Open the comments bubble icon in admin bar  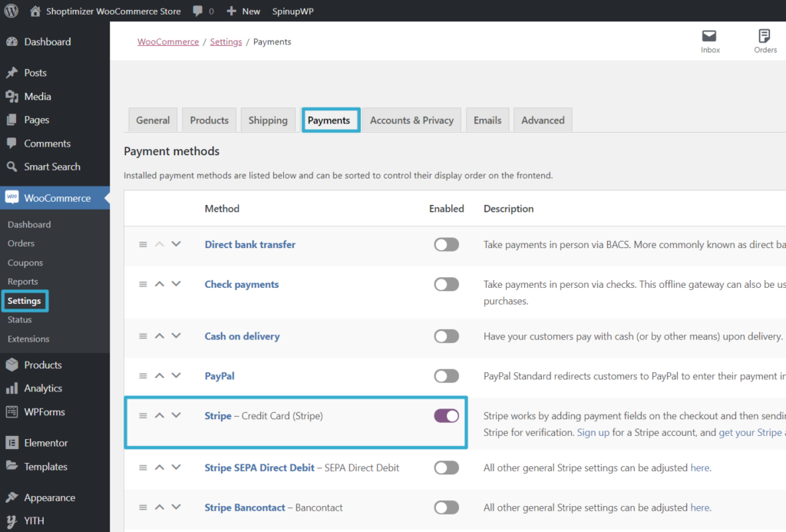tap(198, 12)
